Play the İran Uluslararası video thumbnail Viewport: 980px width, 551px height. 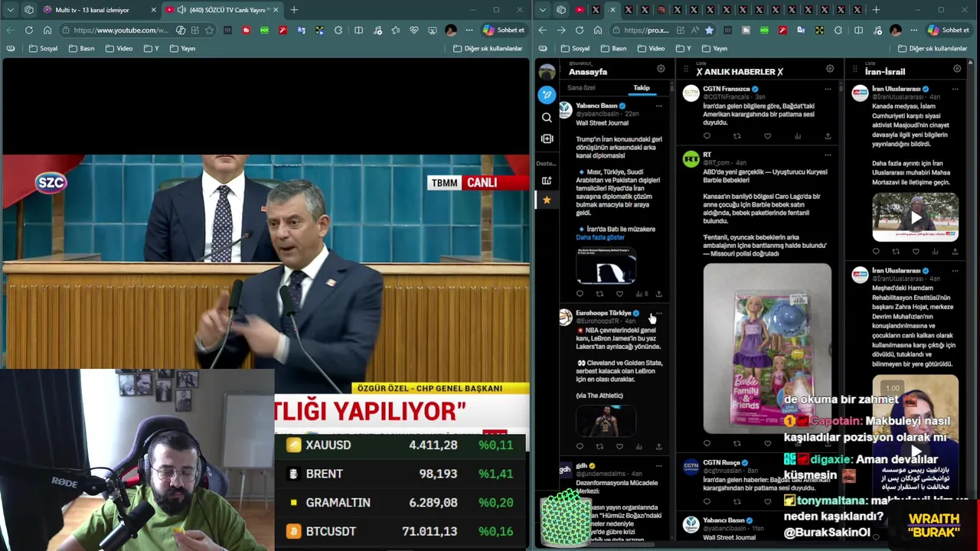(916, 217)
